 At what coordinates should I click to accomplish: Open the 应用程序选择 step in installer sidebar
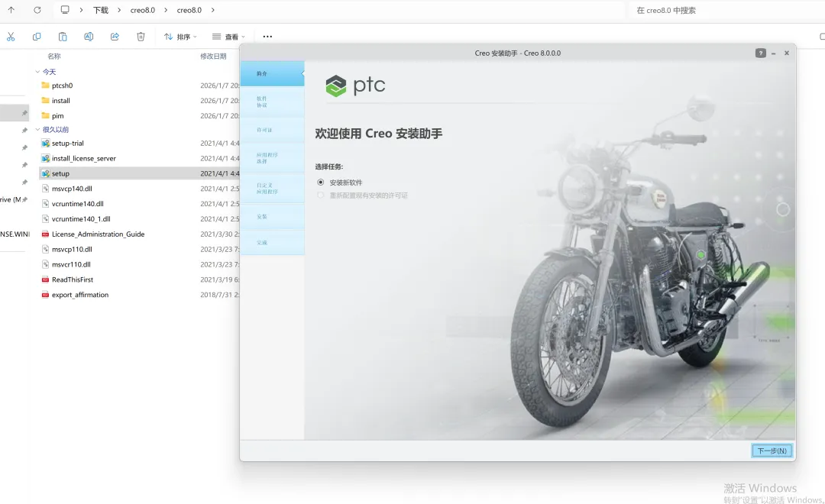[272, 158]
